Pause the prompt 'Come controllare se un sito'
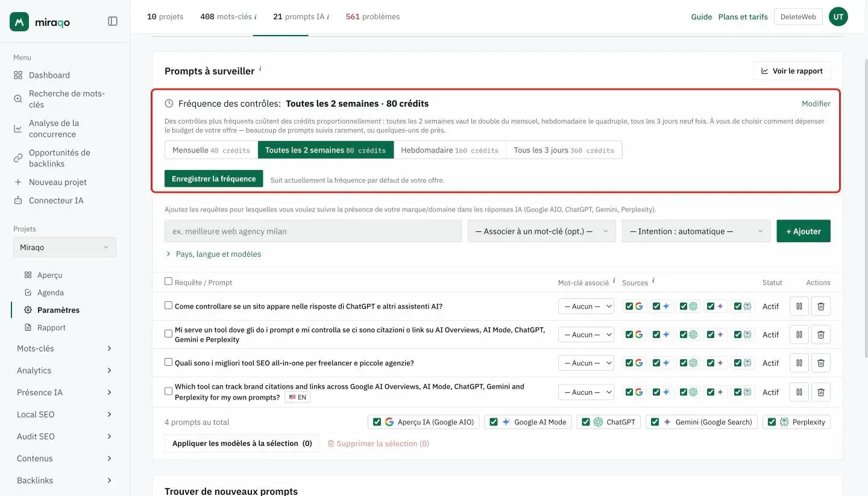 point(799,306)
